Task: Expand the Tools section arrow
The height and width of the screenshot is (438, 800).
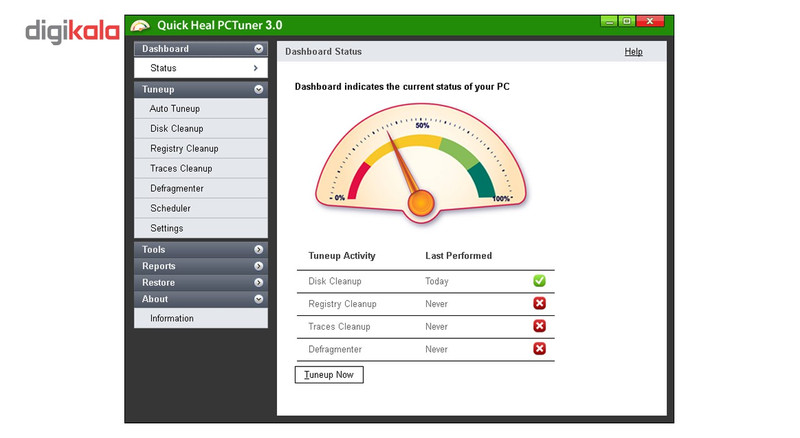Action: coord(259,250)
